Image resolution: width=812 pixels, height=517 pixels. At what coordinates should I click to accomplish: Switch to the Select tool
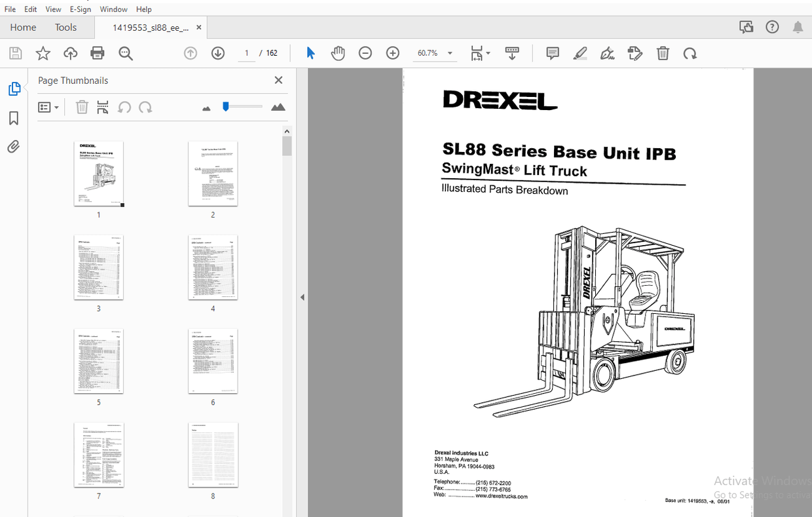[310, 53]
